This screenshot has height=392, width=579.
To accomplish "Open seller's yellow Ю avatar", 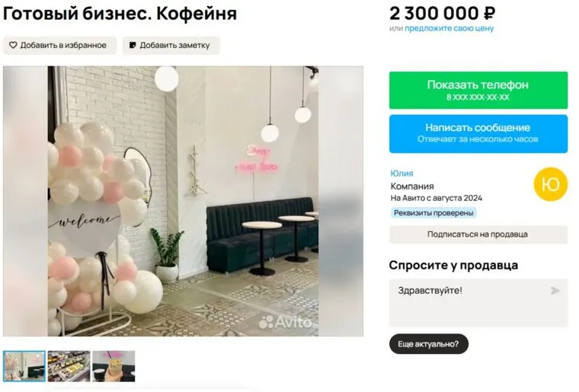I will point(550,184).
